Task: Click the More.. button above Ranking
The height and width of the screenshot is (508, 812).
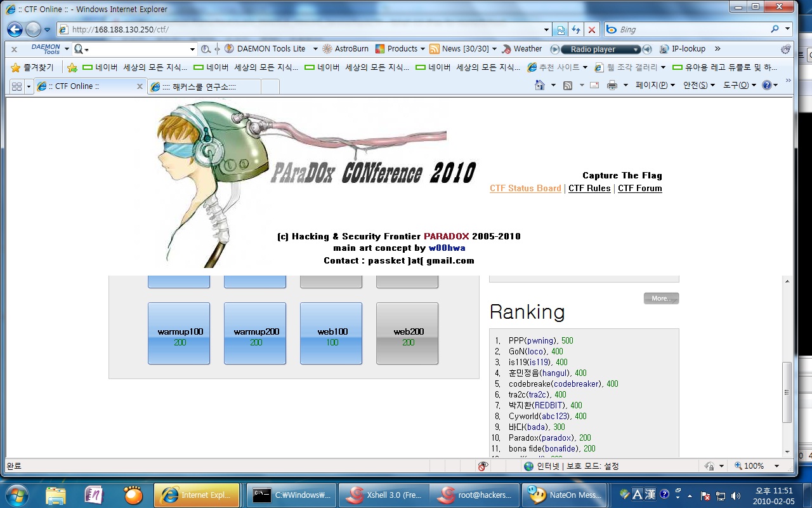Action: click(x=661, y=298)
